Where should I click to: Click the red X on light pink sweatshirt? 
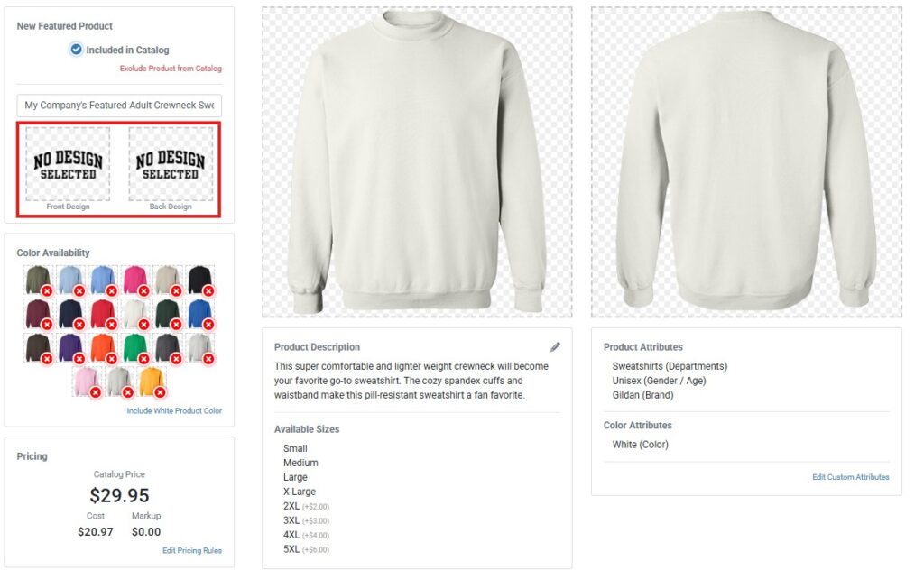click(95, 392)
